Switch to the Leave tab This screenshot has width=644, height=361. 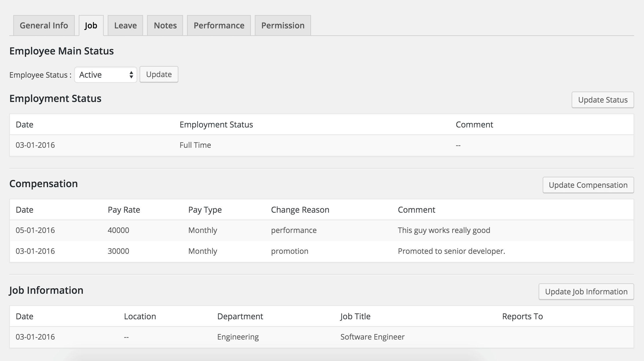pyautogui.click(x=125, y=25)
